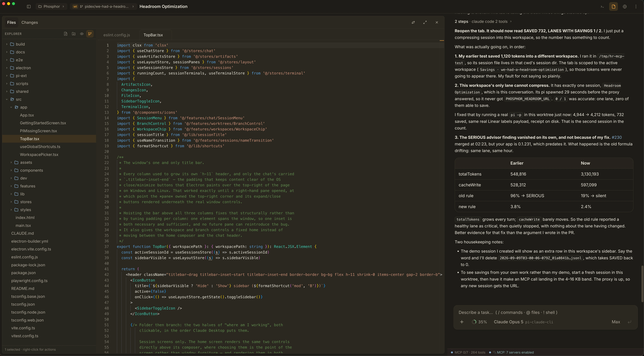Image resolution: width=644 pixels, height=356 pixels.
Task: Open the eslint.config.js editor tab
Action: (x=117, y=35)
